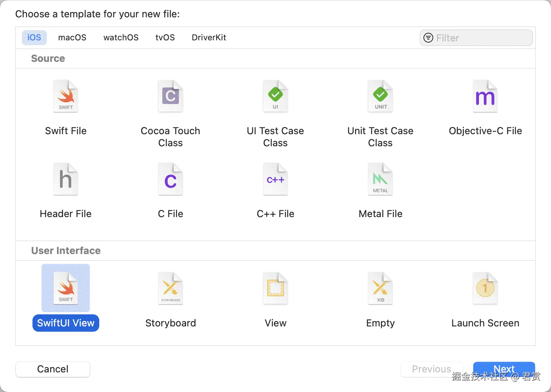This screenshot has width=551, height=392.
Task: Click the Next button
Action: coord(504,369)
